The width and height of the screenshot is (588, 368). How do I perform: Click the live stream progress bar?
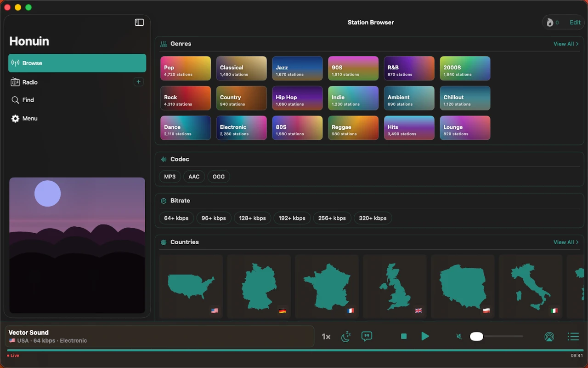295,351
